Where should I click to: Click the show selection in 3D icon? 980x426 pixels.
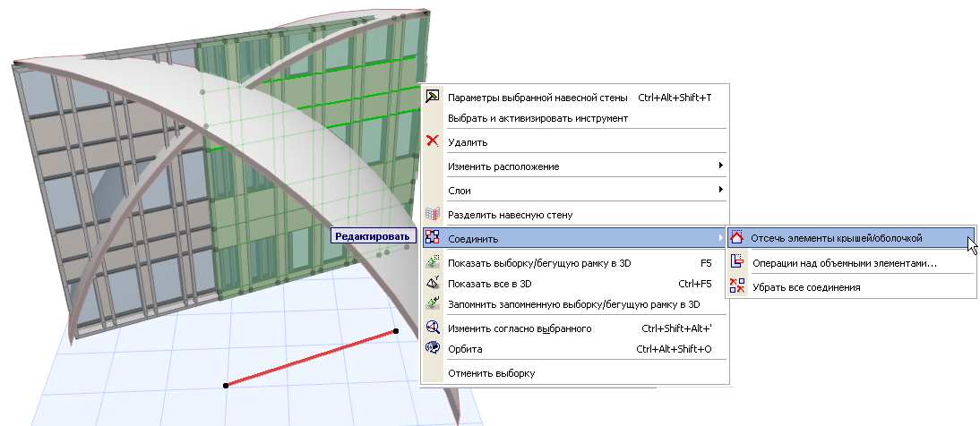pos(432,263)
